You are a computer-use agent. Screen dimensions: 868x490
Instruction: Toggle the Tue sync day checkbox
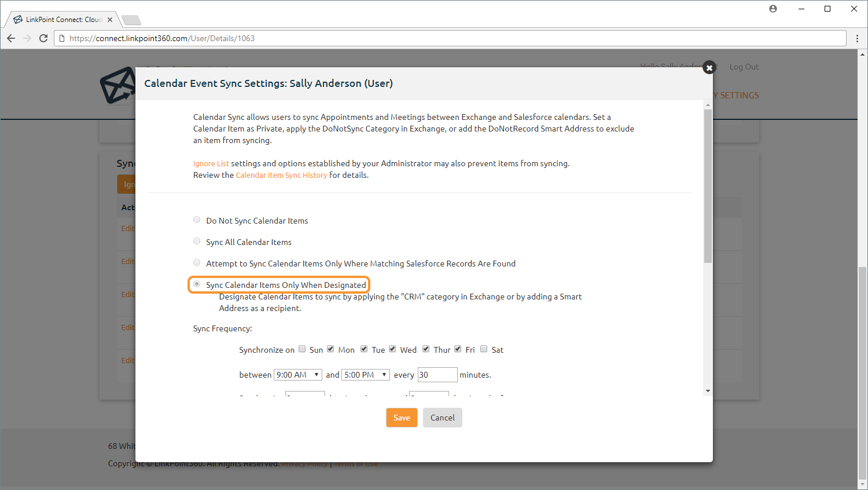click(364, 349)
